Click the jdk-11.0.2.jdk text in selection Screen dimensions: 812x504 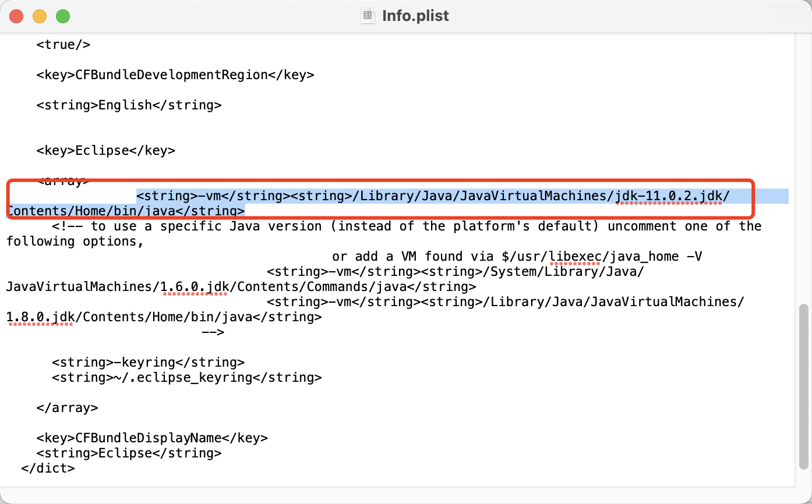668,196
